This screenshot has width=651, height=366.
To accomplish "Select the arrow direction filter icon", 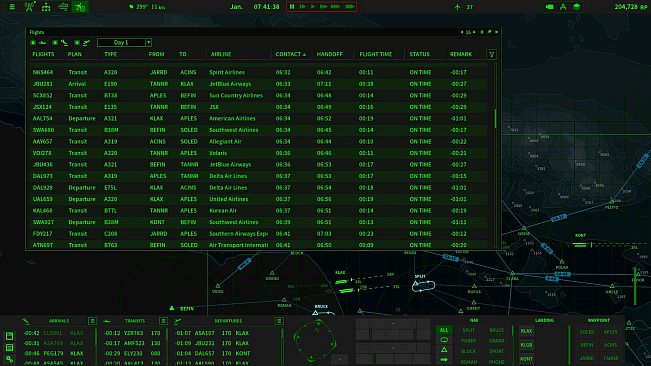I will coord(444,360).
